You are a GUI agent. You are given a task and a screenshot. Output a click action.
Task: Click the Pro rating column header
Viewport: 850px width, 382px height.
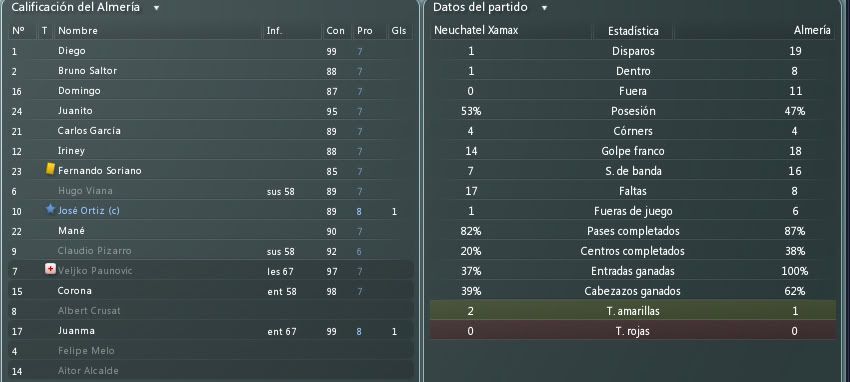(365, 31)
